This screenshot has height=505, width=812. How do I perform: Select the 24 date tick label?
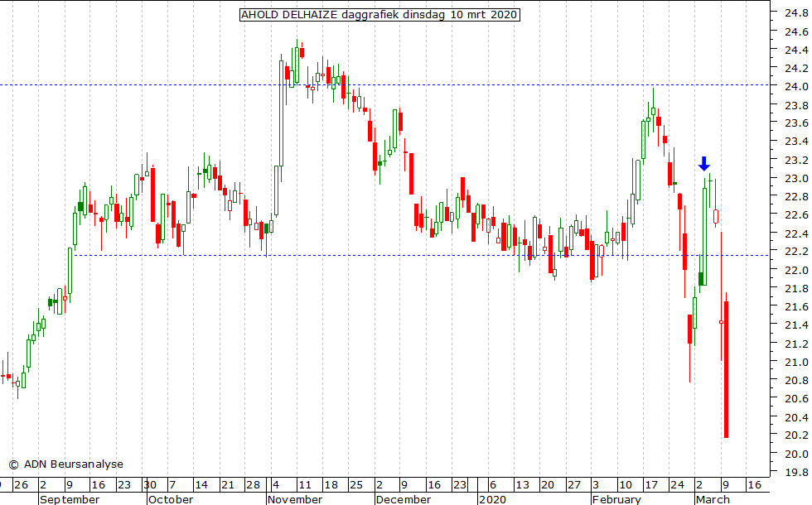pyautogui.click(x=677, y=485)
